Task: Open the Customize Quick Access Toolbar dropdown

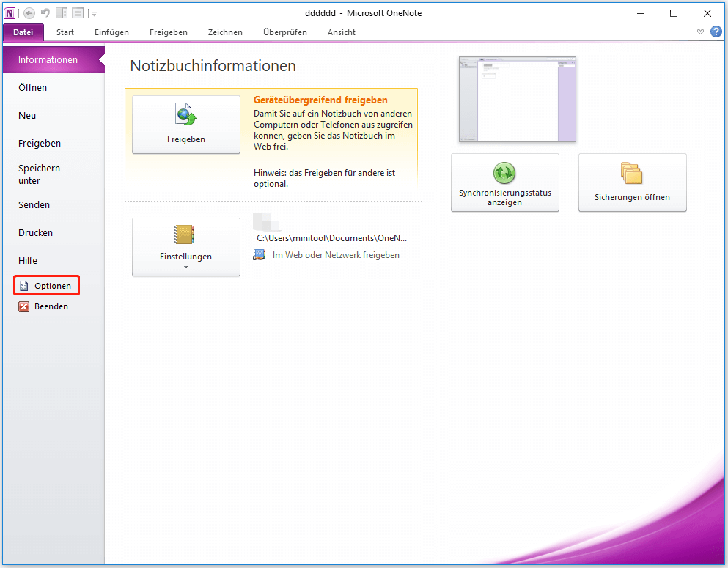Action: [94, 13]
